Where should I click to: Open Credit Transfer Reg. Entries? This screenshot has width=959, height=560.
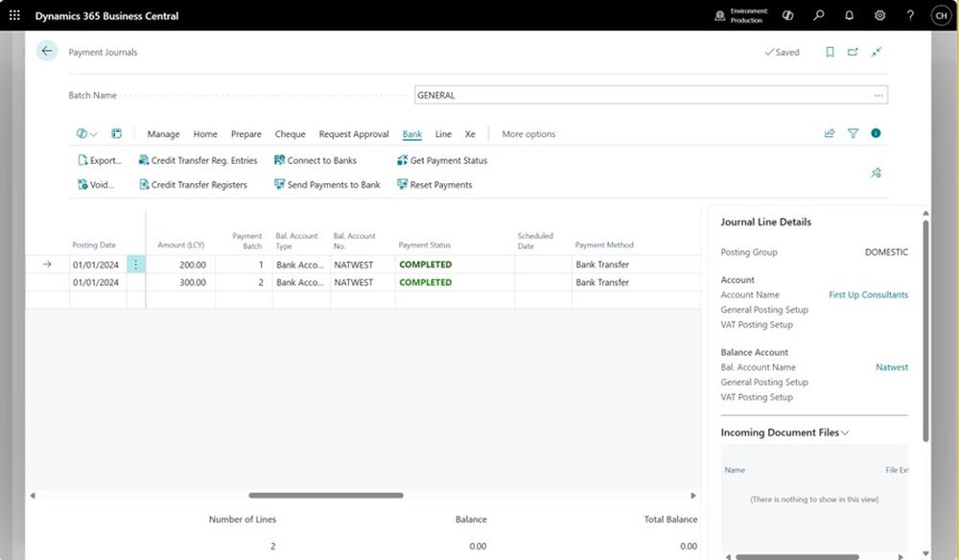(198, 160)
